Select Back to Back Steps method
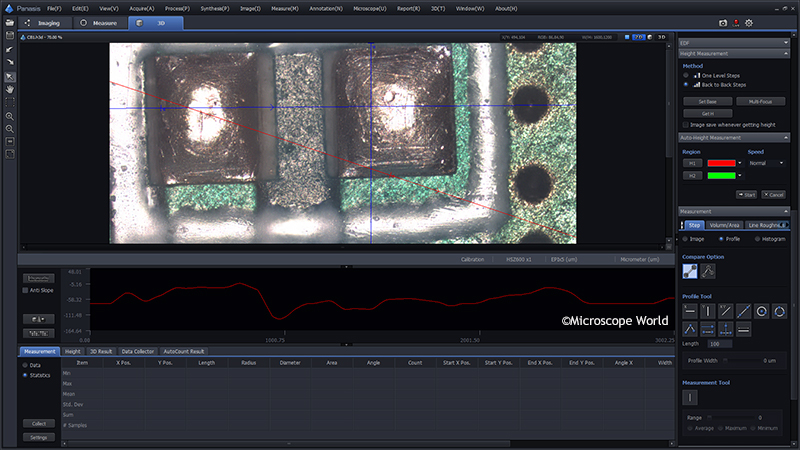Viewport: 800px width, 450px height. tap(686, 85)
